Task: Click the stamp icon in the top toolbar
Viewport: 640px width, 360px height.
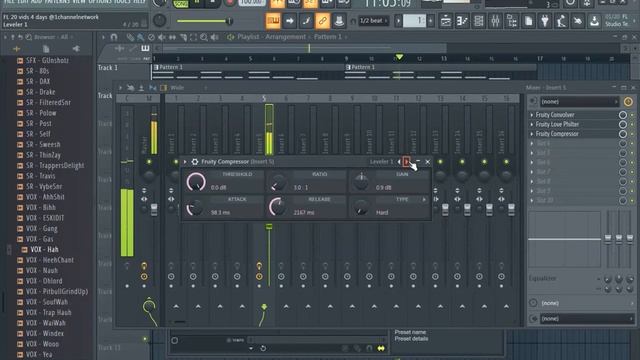Action: coord(339,21)
